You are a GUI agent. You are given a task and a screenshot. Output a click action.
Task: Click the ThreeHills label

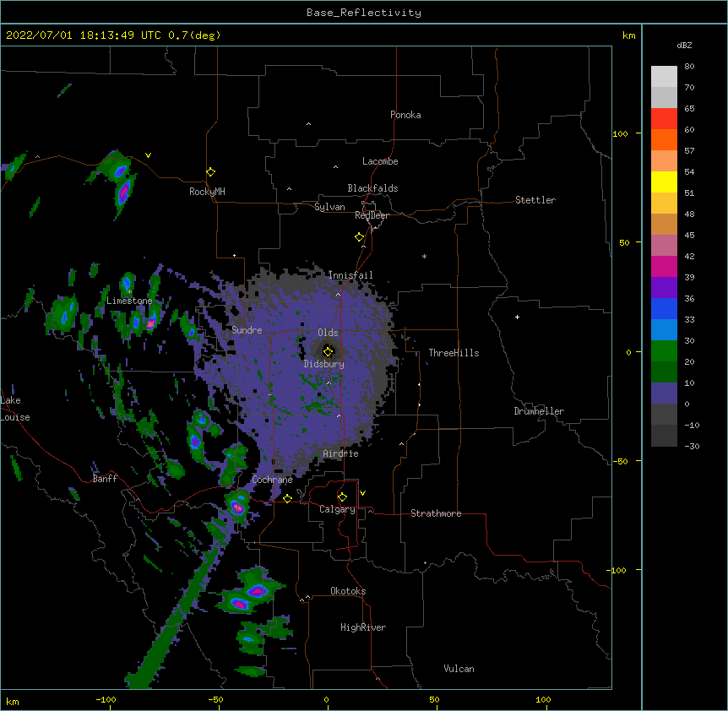coord(454,353)
